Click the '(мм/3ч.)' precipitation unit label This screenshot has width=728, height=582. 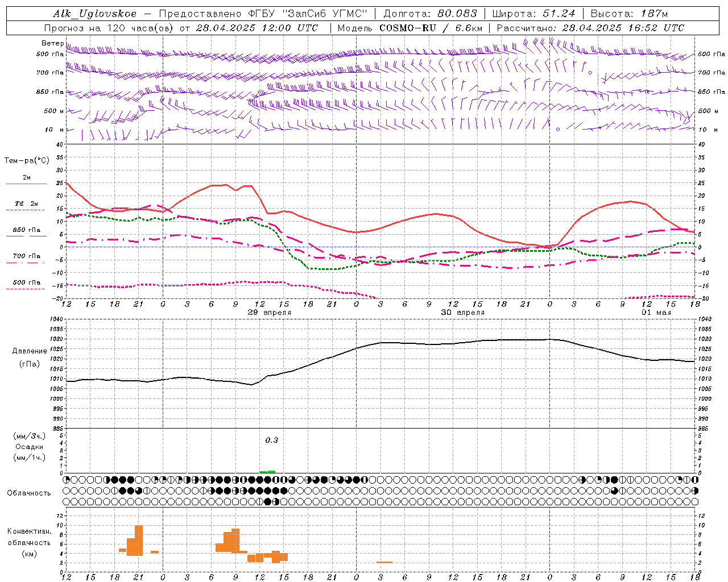pyautogui.click(x=30, y=436)
